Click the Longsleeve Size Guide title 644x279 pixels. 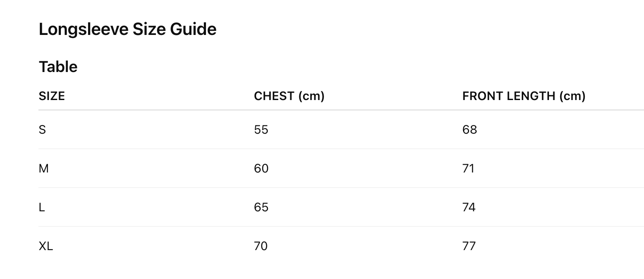tap(127, 29)
